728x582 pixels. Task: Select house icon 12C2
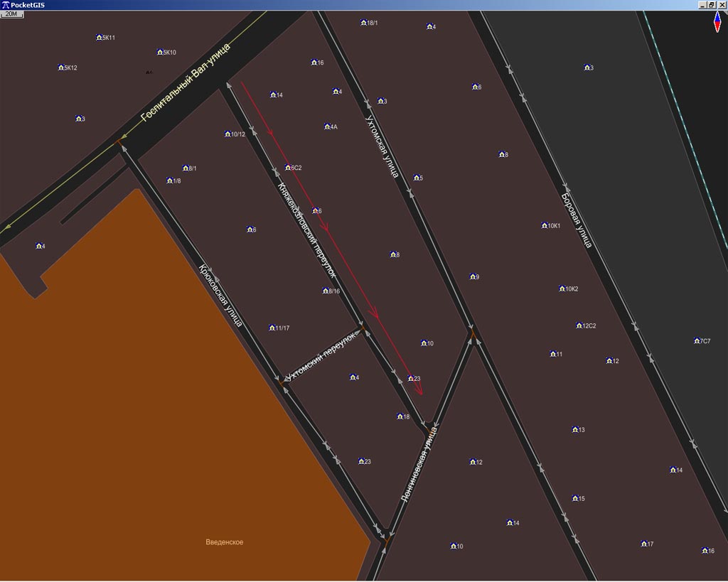[x=579, y=326]
